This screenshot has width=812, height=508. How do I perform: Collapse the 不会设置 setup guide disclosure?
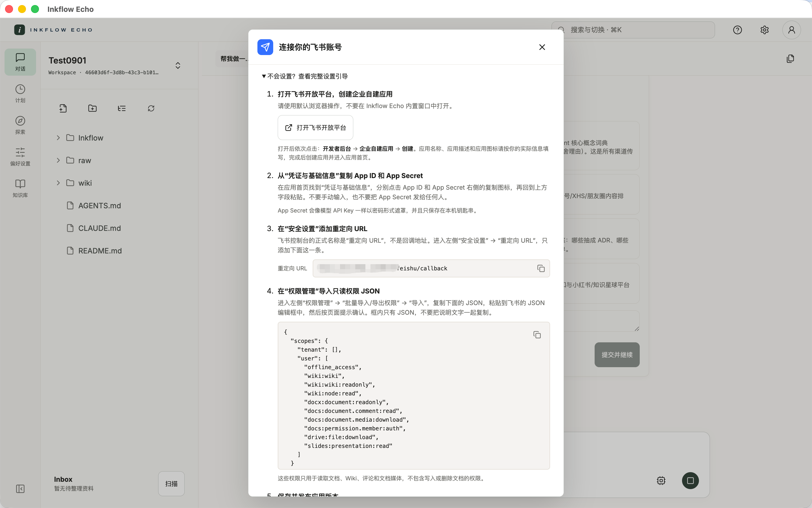point(305,76)
